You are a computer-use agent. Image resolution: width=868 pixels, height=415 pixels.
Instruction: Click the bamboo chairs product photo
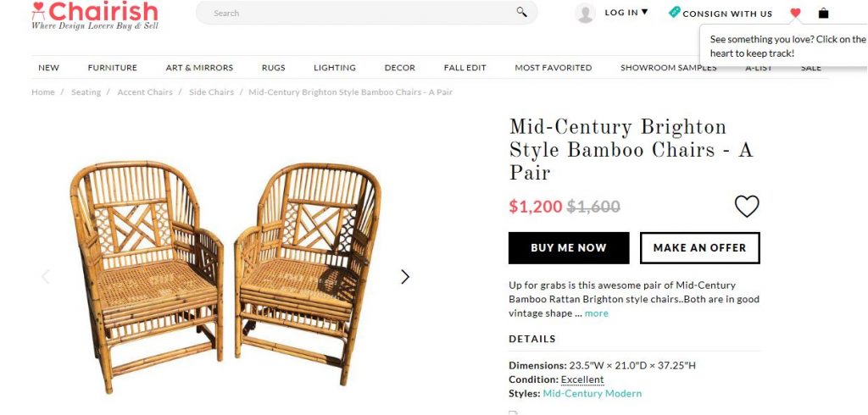[225, 271]
